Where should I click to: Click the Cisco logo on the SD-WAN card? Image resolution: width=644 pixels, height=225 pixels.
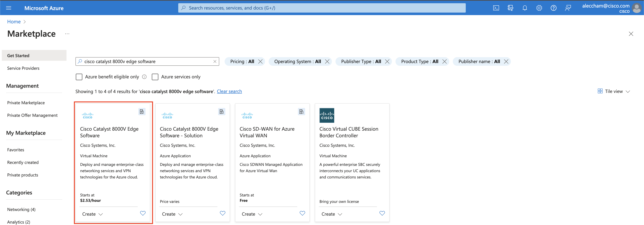point(247,115)
